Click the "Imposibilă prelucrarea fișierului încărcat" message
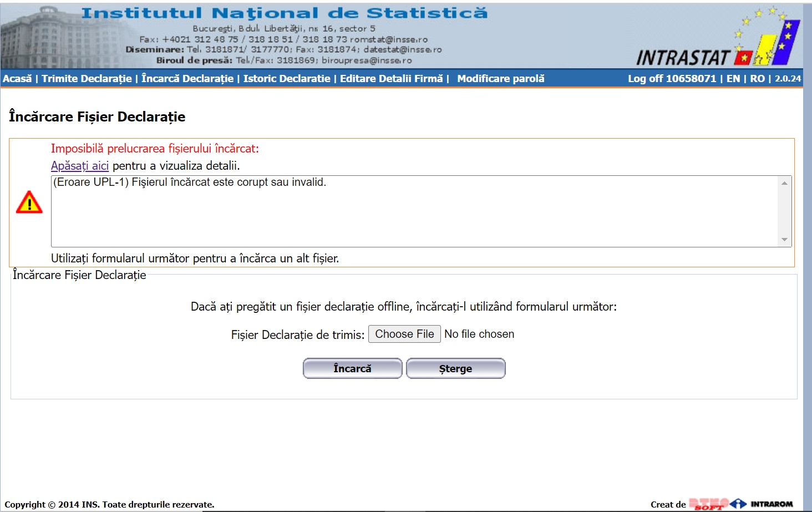Screen dimensions: 812x512 coord(155,148)
